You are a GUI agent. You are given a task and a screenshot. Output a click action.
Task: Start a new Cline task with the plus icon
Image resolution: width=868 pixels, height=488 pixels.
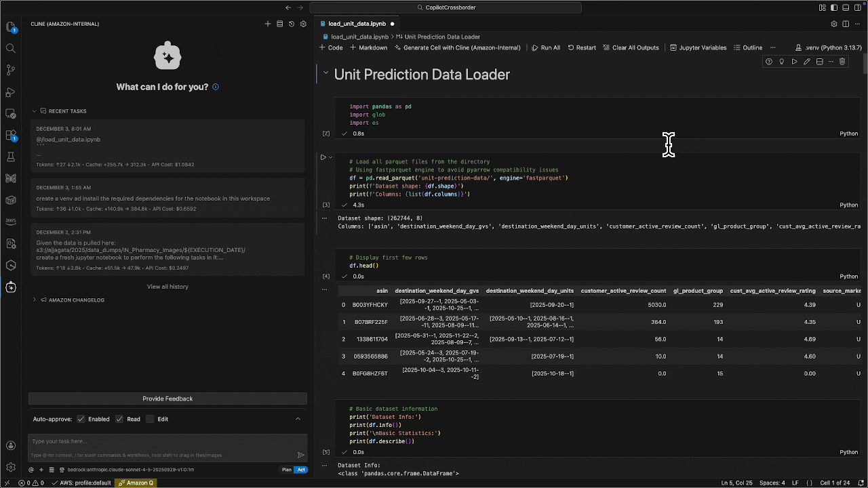pyautogui.click(x=268, y=24)
